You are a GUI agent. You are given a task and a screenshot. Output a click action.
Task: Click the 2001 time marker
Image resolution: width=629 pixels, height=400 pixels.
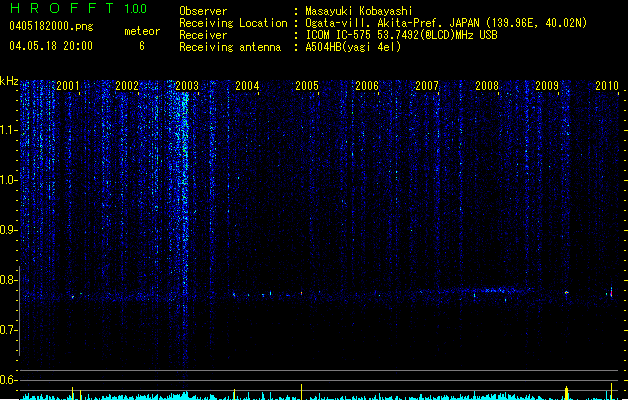click(67, 85)
